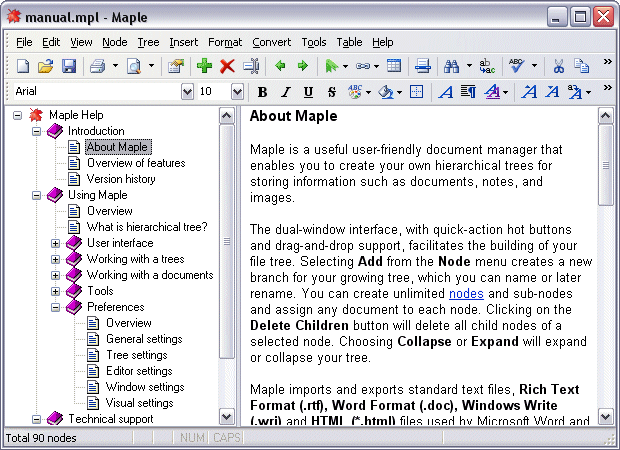Open the replace text ab-ac icon

(487, 66)
